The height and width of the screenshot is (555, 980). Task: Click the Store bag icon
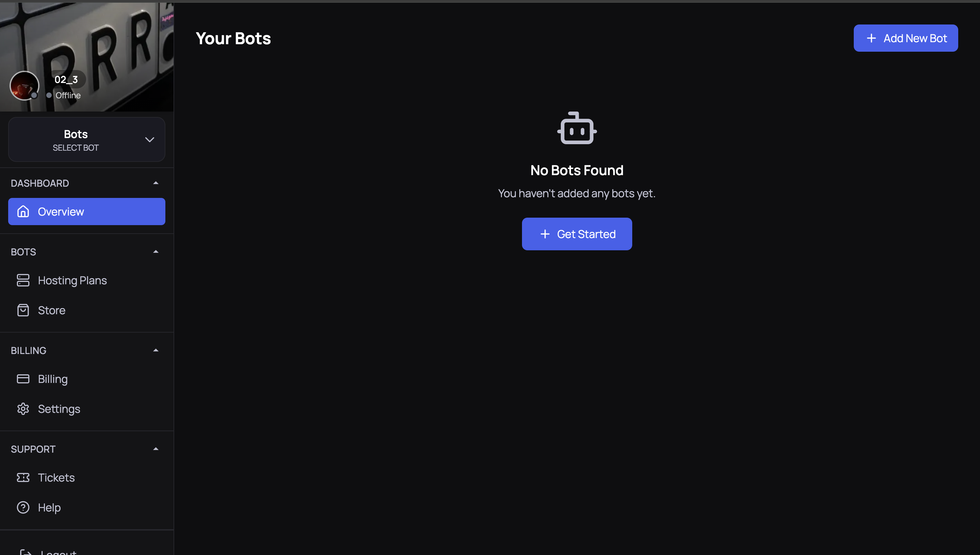23,310
